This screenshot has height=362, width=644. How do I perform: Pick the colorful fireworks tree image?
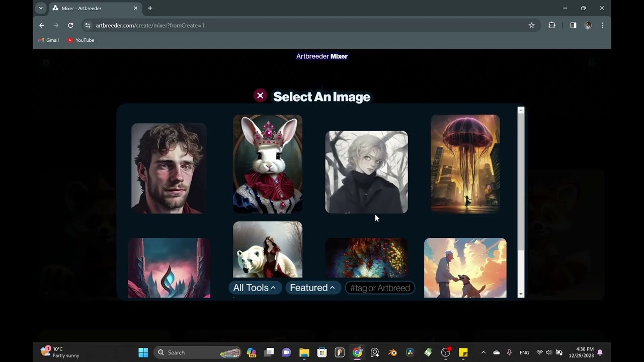pyautogui.click(x=367, y=258)
